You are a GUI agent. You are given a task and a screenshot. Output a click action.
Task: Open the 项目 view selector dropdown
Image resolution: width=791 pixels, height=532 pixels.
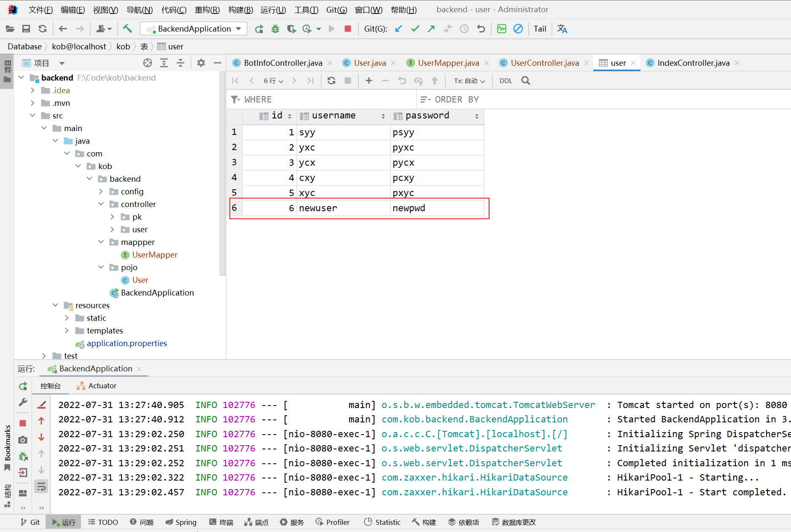(x=62, y=63)
